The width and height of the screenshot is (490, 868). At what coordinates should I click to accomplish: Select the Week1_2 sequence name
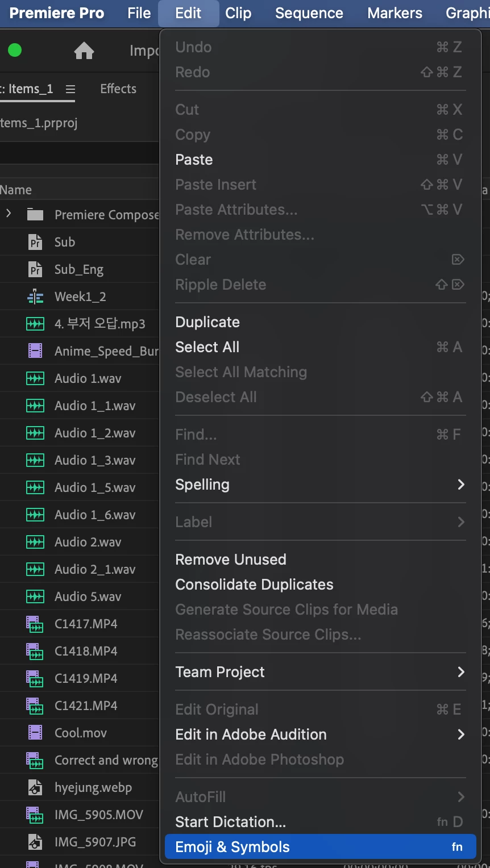point(80,297)
